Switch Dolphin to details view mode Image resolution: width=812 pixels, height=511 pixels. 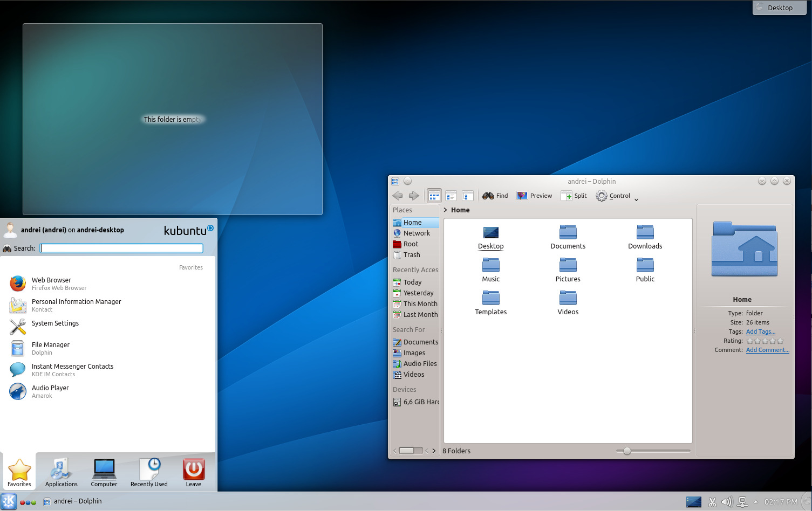[451, 195]
